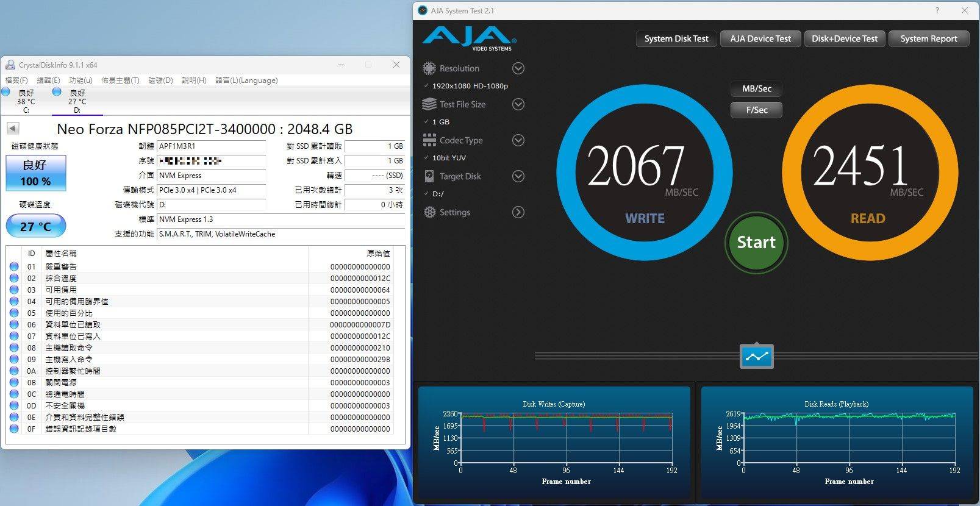Click the CrystalDiskInfo title bar app icon
The image size is (980, 506).
tap(10, 65)
